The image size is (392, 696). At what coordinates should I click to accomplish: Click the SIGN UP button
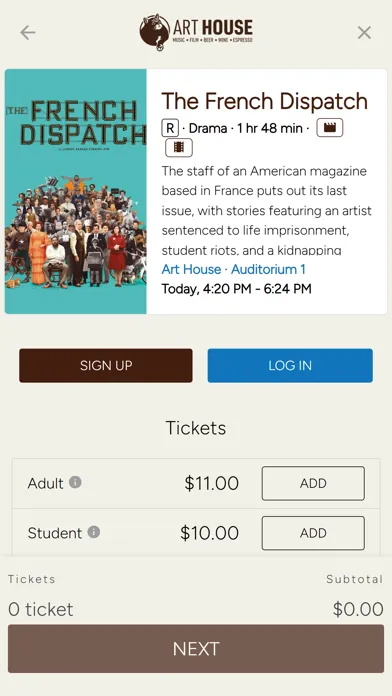point(106,365)
